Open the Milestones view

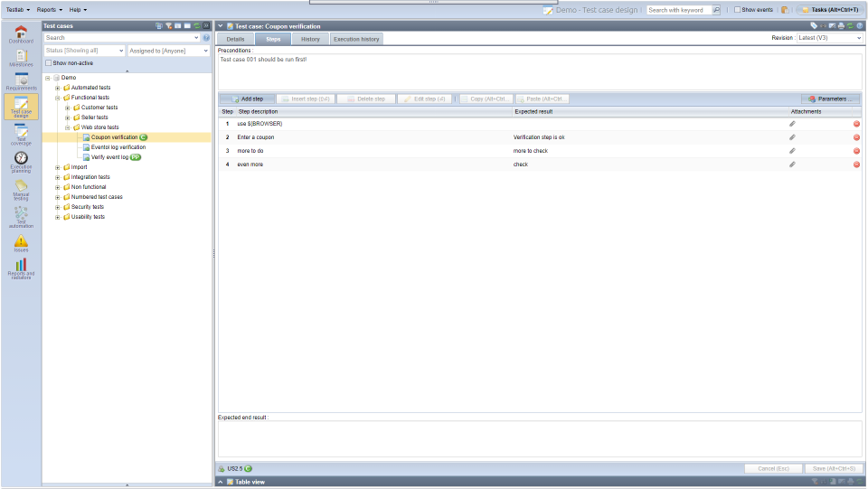21,58
